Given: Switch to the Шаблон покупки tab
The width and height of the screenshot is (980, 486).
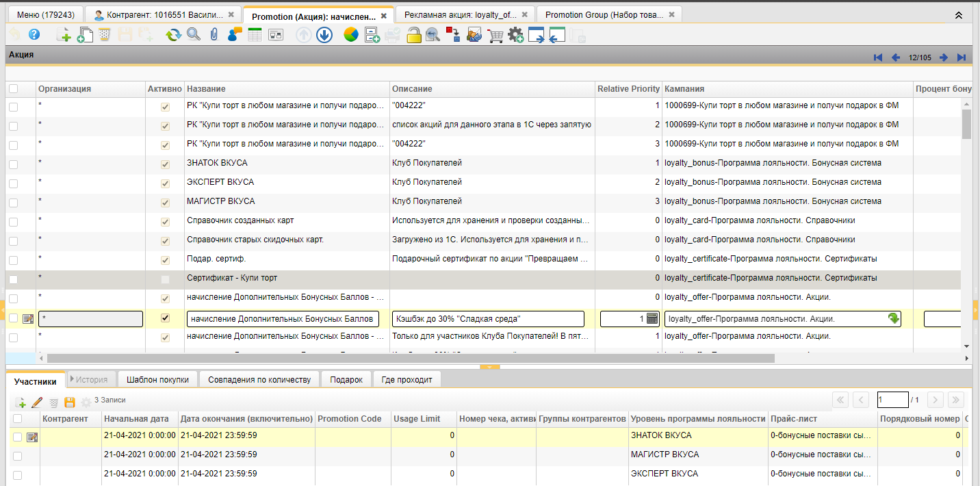Looking at the screenshot, I should [x=157, y=379].
